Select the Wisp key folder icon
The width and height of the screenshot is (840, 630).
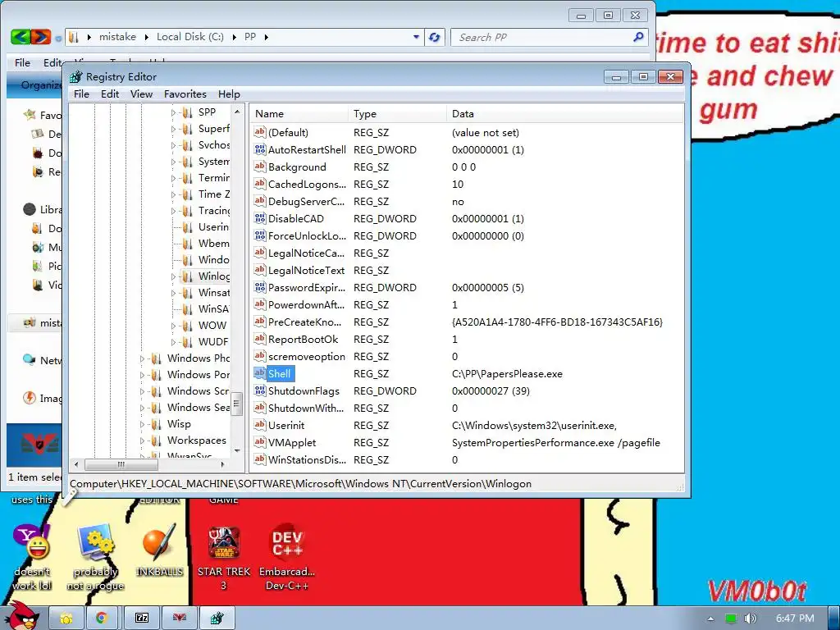click(156, 424)
